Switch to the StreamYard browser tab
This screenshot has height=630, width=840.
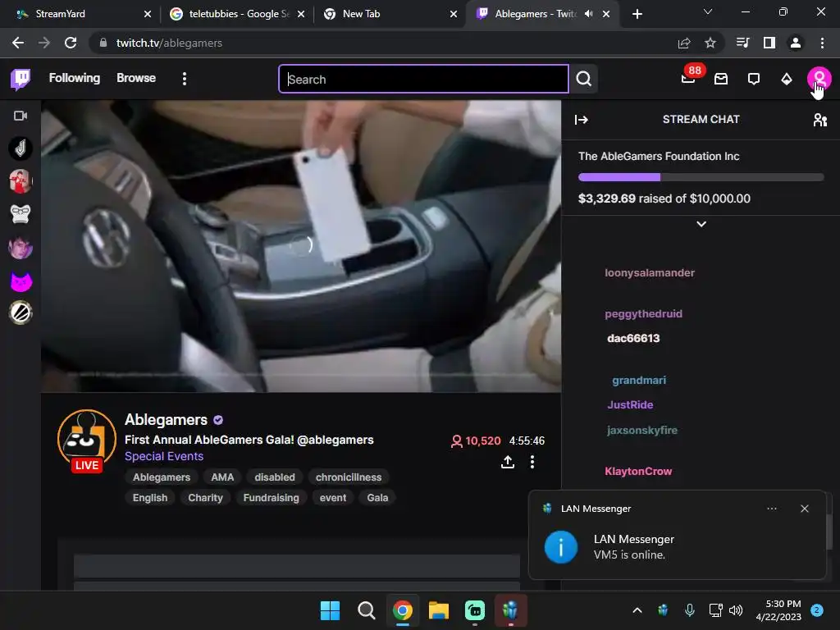(80, 14)
